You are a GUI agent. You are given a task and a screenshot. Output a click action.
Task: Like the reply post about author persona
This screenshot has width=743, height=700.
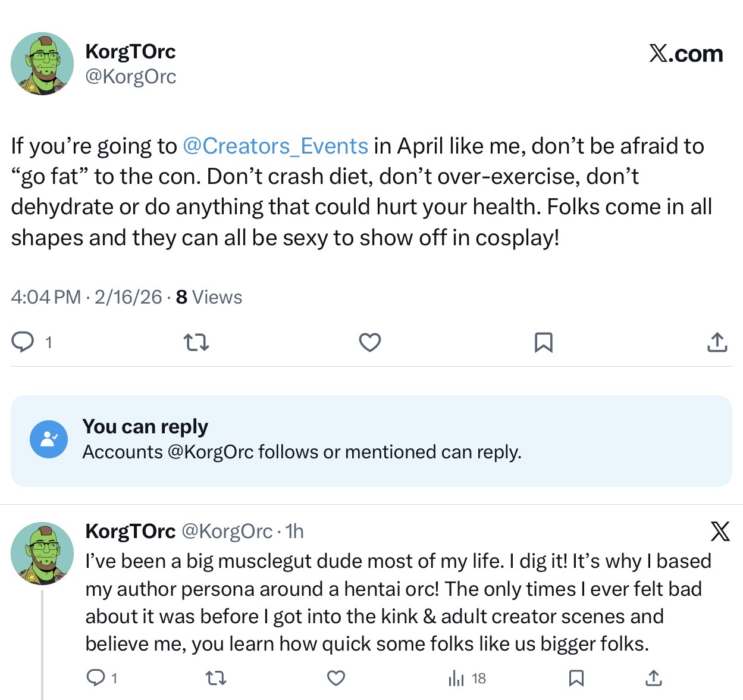coord(336,677)
